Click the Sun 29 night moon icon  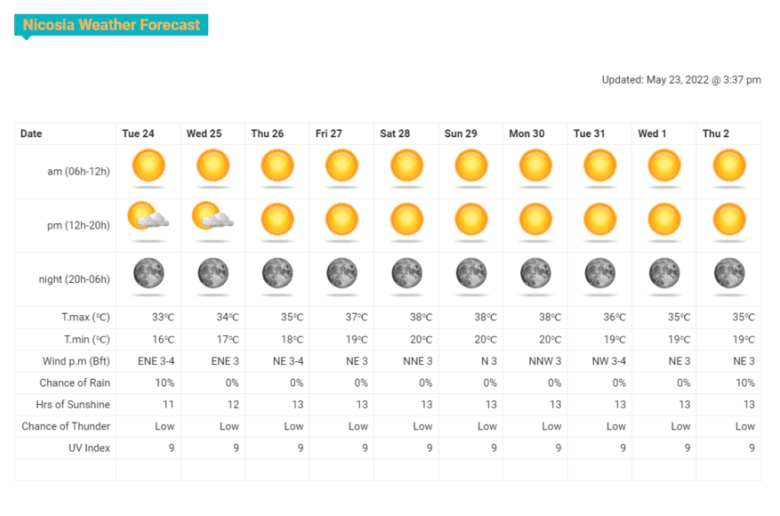(x=471, y=273)
